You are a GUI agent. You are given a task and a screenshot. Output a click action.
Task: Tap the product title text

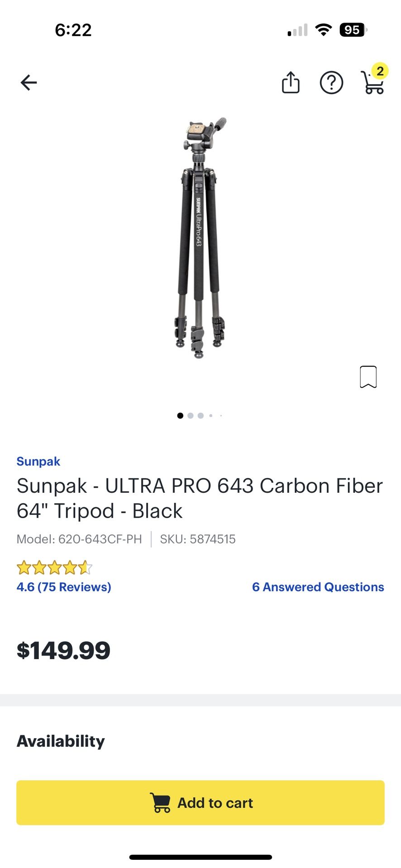point(200,498)
